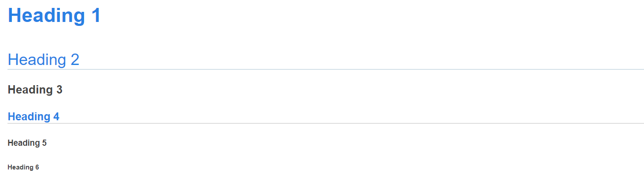Click the first letter "H" of Heading 5

[x=11, y=143]
